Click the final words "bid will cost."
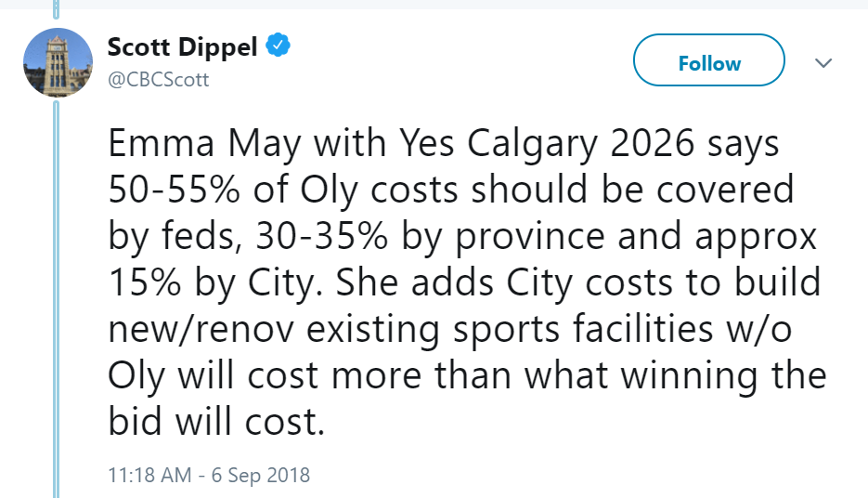The width and height of the screenshot is (868, 498). click(217, 422)
